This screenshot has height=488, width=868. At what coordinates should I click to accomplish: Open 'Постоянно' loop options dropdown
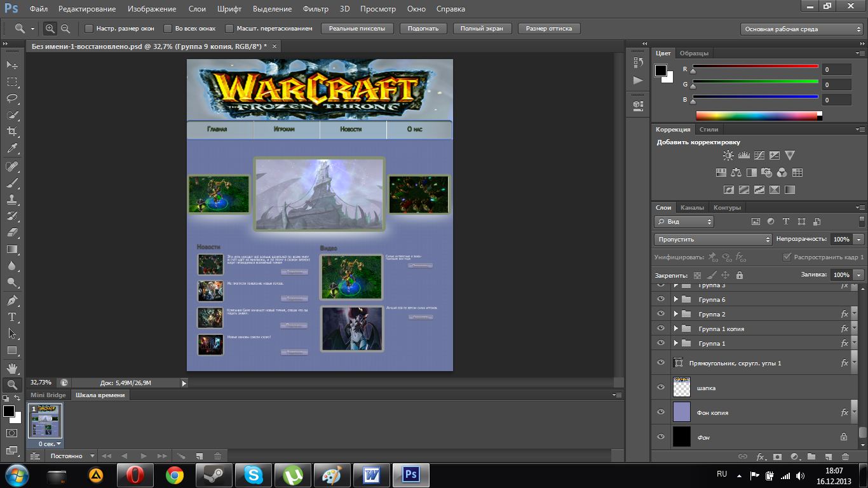click(x=70, y=456)
